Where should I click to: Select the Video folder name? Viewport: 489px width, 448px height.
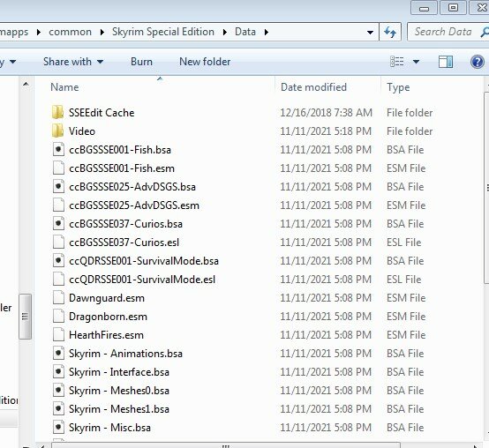(x=82, y=131)
